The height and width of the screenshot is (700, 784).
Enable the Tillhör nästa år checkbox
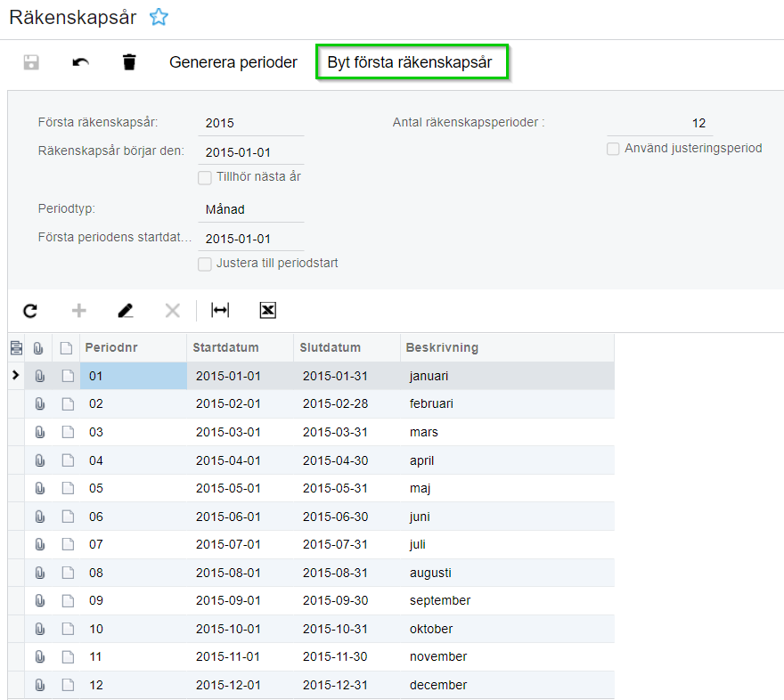(205, 178)
